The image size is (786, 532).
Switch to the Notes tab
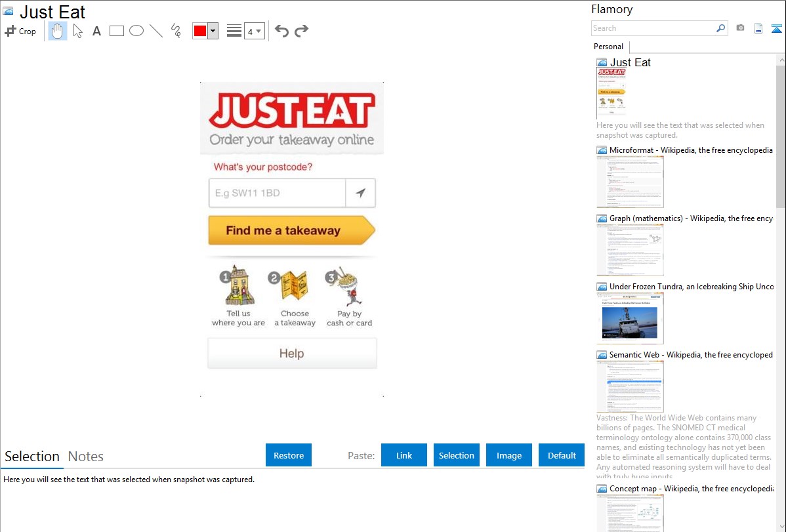(86, 457)
